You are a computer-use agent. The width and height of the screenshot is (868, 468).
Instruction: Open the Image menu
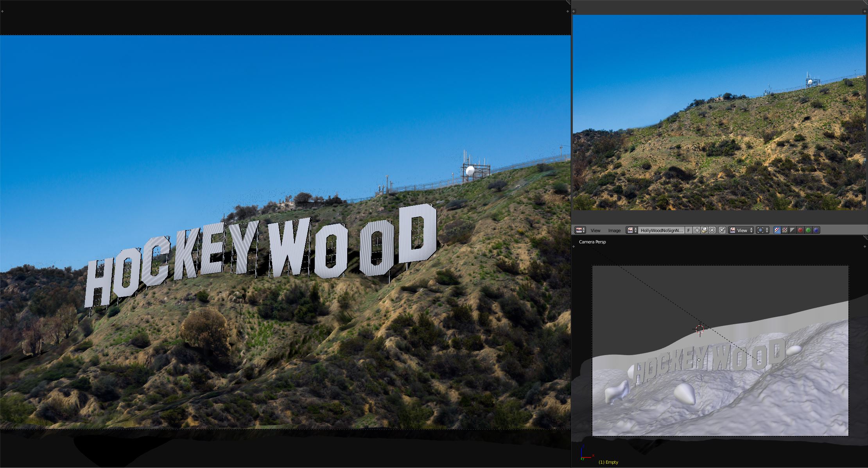click(614, 230)
